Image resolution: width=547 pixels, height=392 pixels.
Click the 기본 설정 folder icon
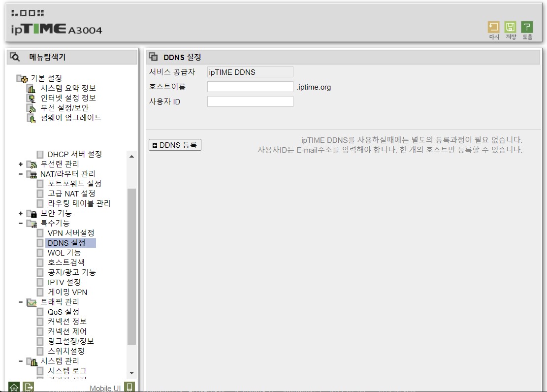pyautogui.click(x=22, y=78)
